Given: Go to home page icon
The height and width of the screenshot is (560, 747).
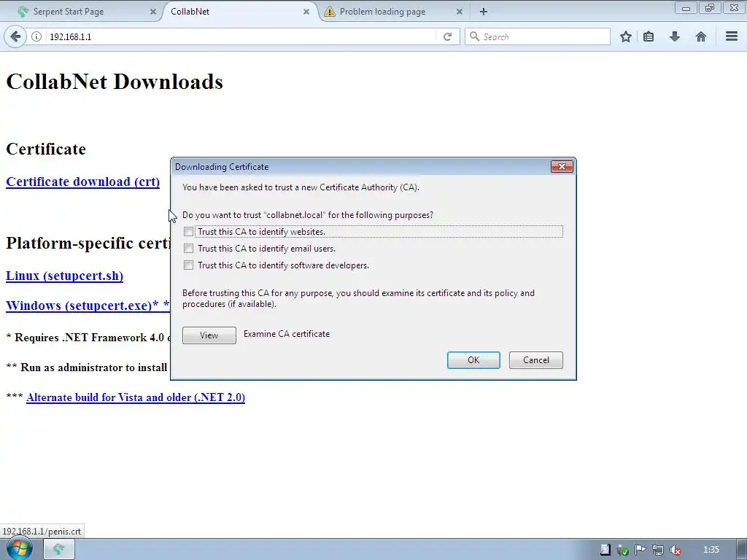Looking at the screenshot, I should tap(701, 36).
